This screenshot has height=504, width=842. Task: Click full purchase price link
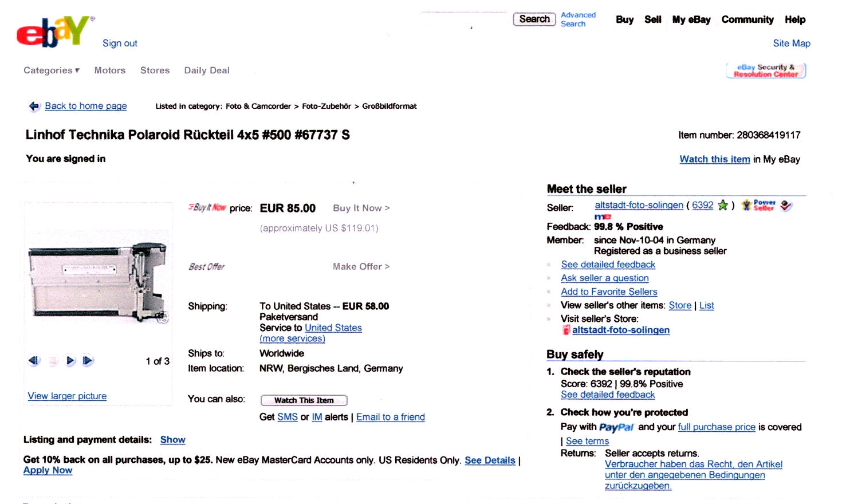pyautogui.click(x=717, y=427)
